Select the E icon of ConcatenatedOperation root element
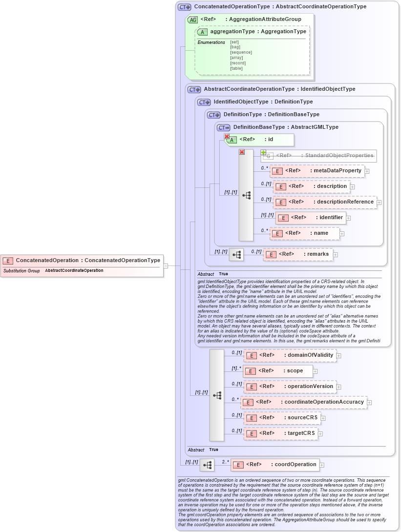The image size is (401, 532). (8, 261)
